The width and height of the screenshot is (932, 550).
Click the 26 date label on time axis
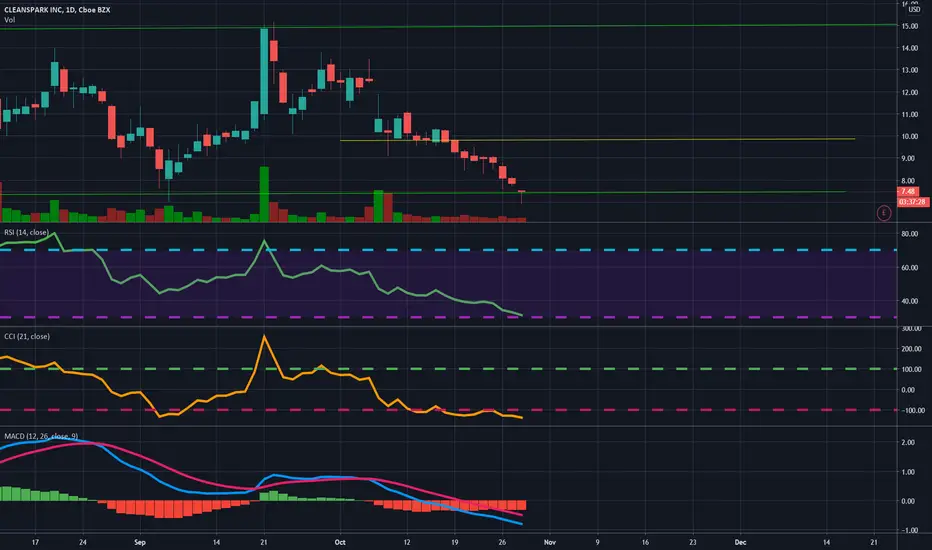pos(502,542)
